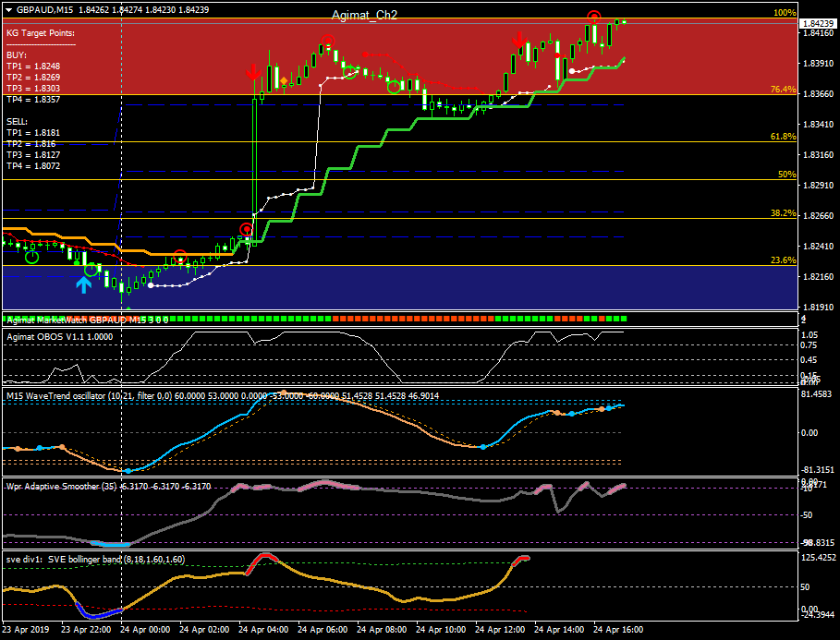
Task: Click the red dot starting the red dotted line
Action: 365,54
